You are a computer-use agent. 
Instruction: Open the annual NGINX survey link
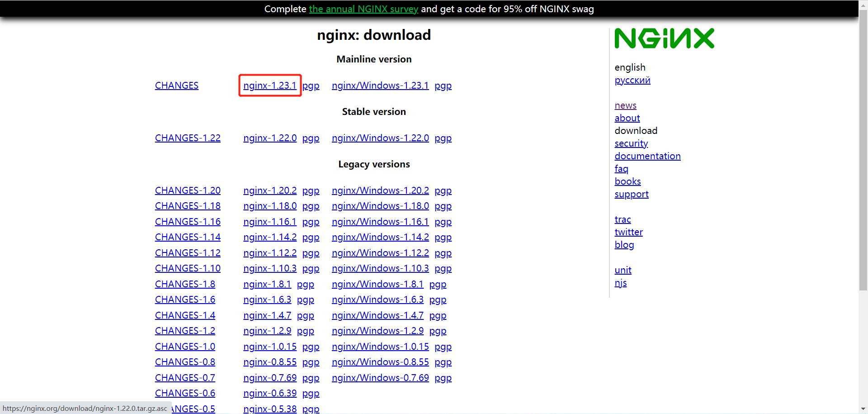pyautogui.click(x=363, y=9)
